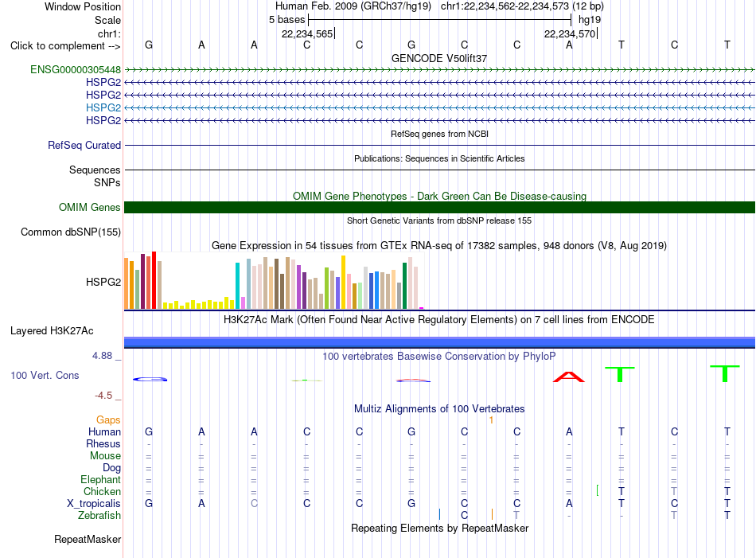
Task: Select the Dog species row label
Action: coord(112,468)
